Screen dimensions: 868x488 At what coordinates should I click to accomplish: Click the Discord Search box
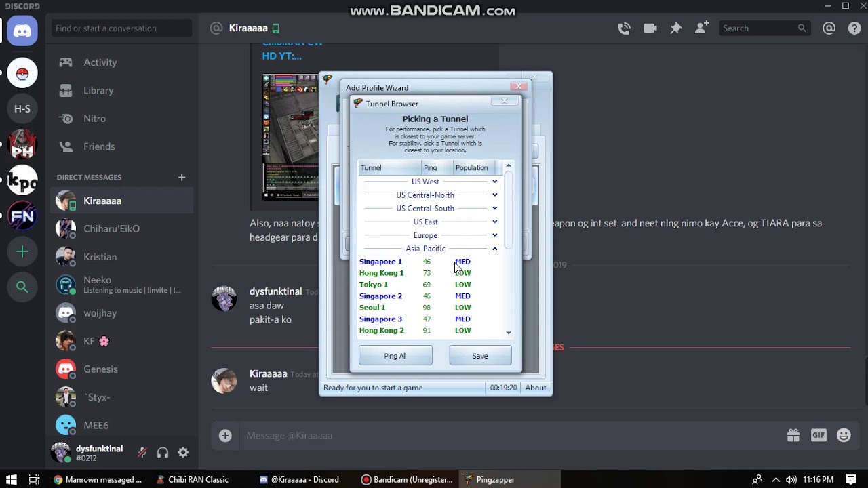(765, 28)
